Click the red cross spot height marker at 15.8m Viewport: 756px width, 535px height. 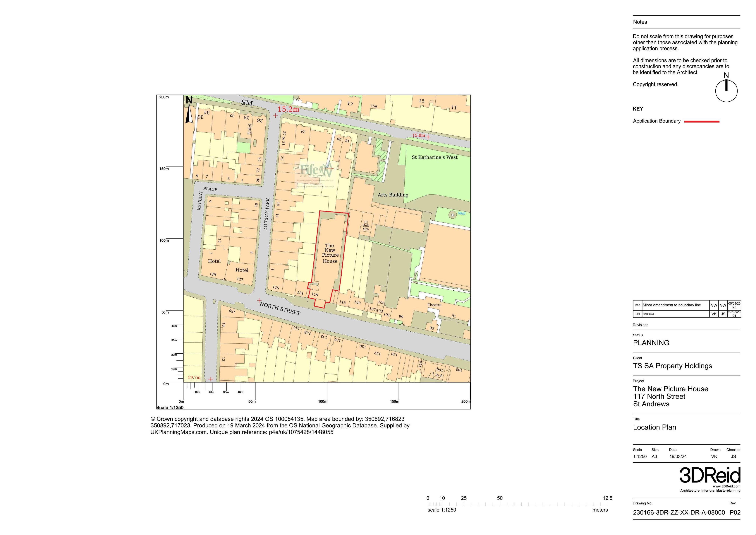click(x=428, y=137)
